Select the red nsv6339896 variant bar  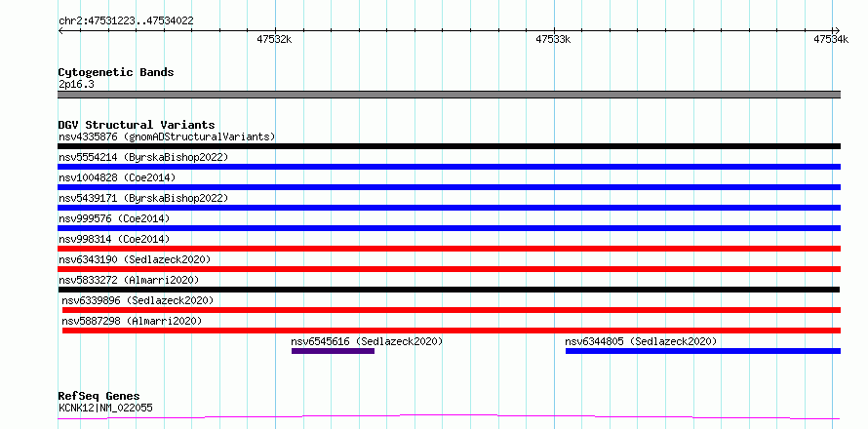452,310
